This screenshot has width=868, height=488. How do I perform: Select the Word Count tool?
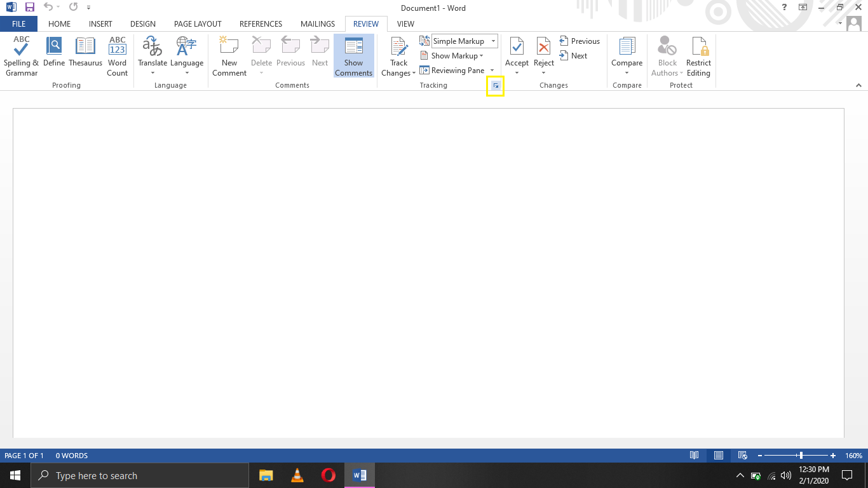click(117, 54)
